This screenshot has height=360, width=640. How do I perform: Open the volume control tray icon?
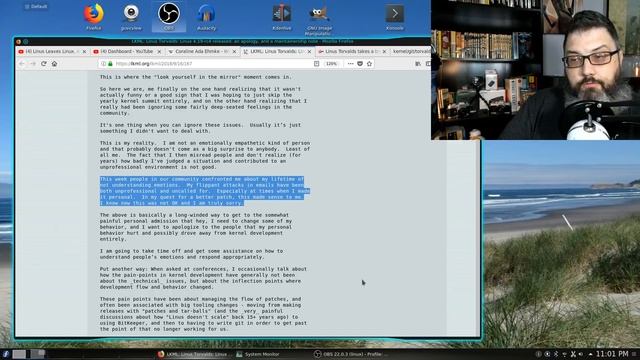coord(581,354)
